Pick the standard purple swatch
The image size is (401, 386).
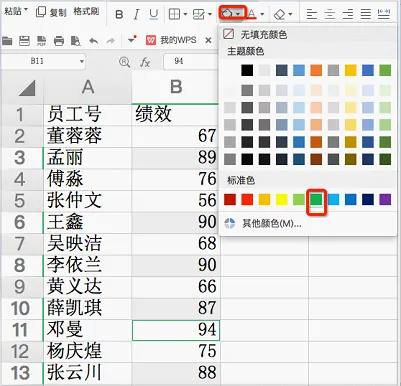coord(385,199)
